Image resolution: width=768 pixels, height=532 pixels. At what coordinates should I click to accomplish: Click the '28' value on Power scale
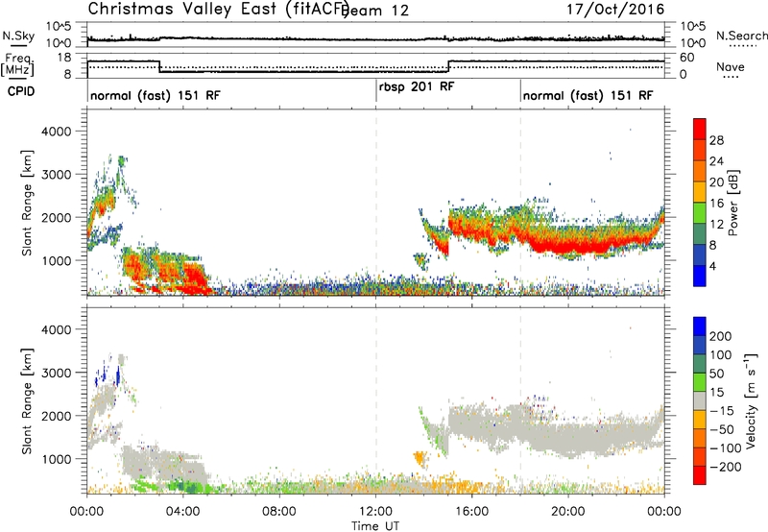[716, 140]
